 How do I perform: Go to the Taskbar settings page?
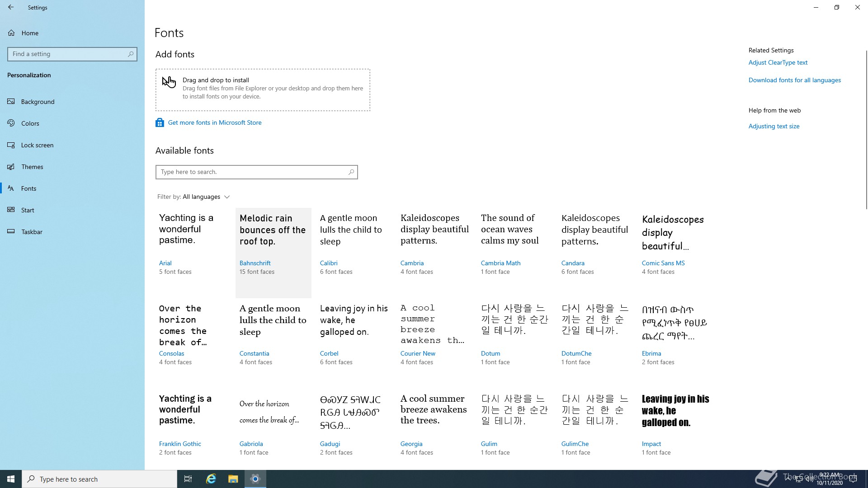click(32, 232)
